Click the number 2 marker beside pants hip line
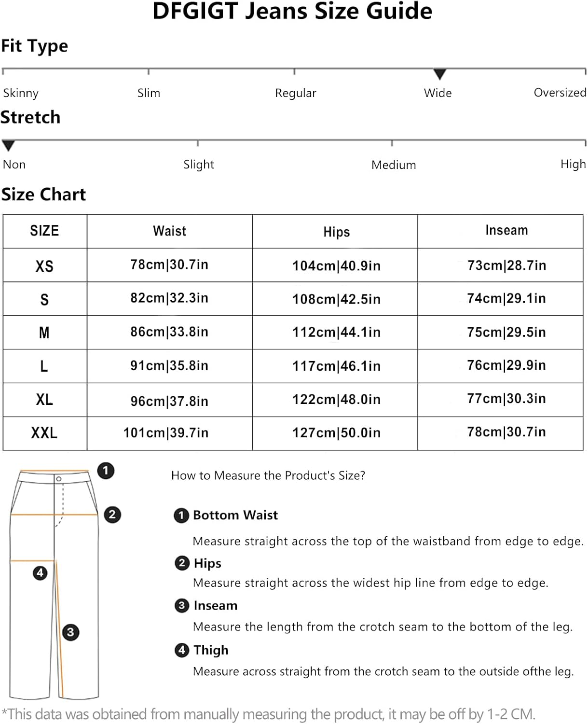 pyautogui.click(x=112, y=515)
